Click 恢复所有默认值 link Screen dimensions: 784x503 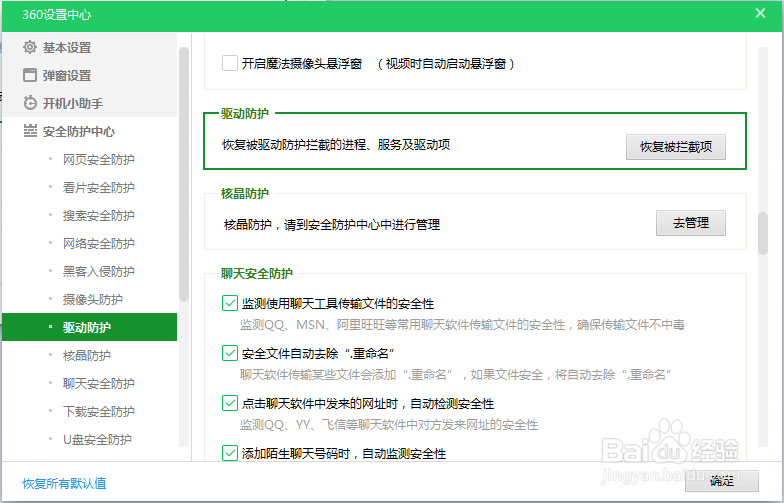coord(64,484)
